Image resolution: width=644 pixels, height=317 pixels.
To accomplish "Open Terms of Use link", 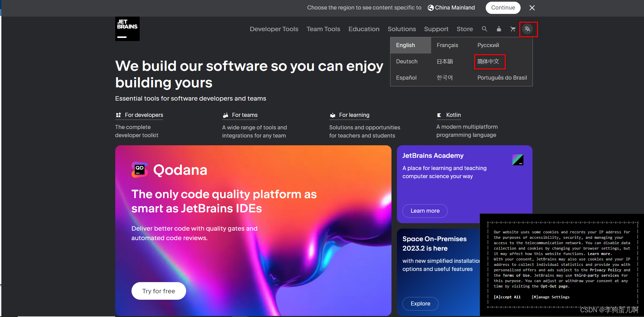I will pos(517,275).
